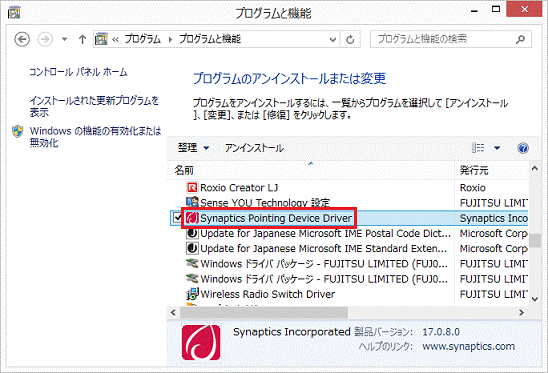Go up one folder level
The image size is (548, 373).
(x=82, y=39)
